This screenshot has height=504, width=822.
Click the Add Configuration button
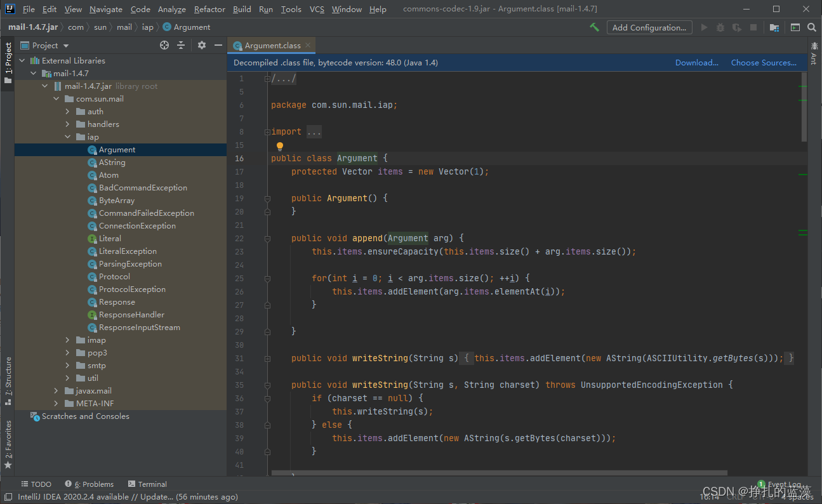pyautogui.click(x=649, y=27)
